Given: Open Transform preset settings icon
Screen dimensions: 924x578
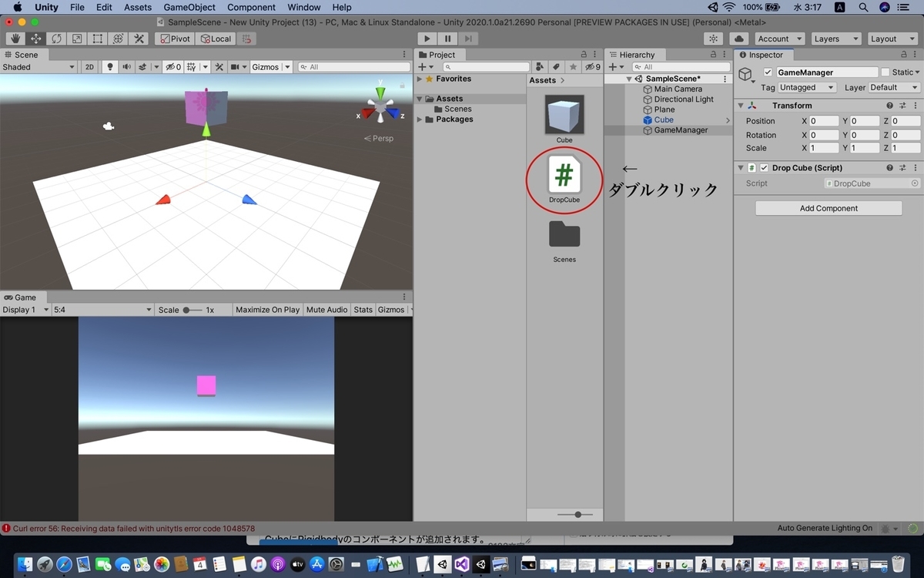Looking at the screenshot, I should (902, 106).
